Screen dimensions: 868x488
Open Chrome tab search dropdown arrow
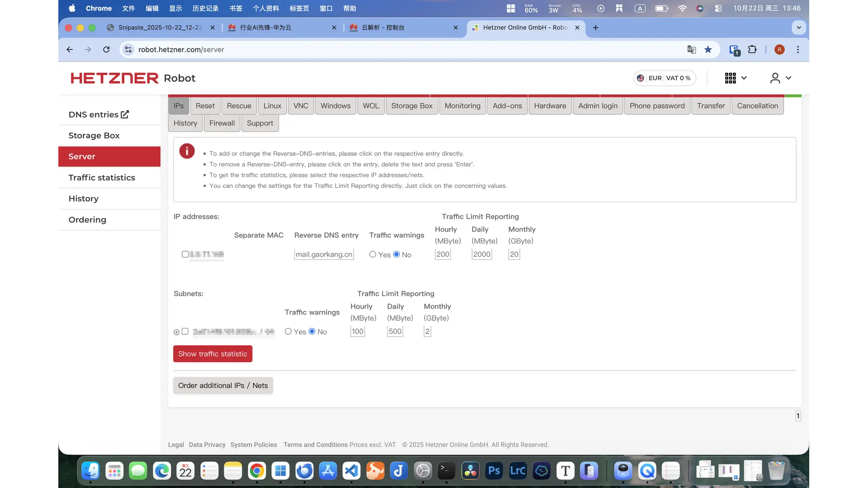tap(799, 28)
